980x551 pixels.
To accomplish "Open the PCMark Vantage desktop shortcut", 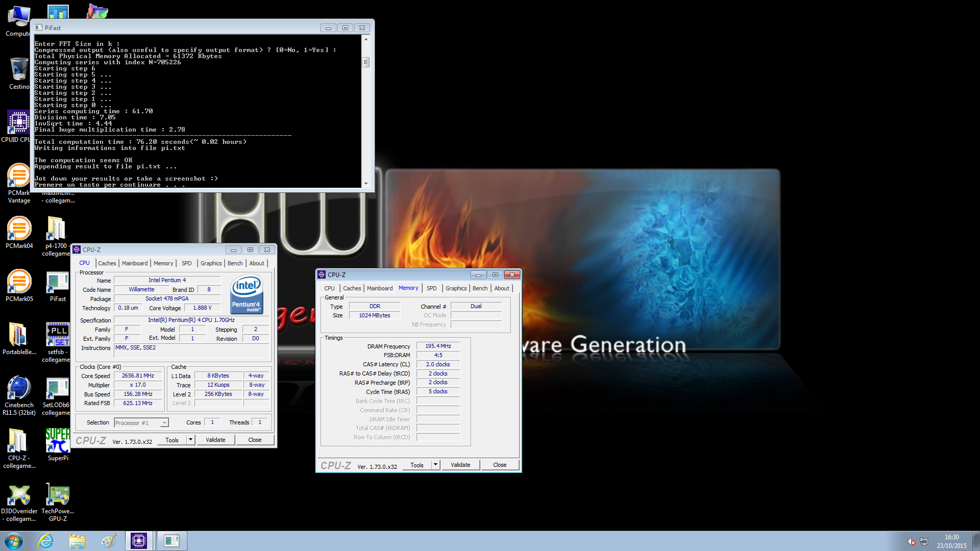I will [19, 184].
